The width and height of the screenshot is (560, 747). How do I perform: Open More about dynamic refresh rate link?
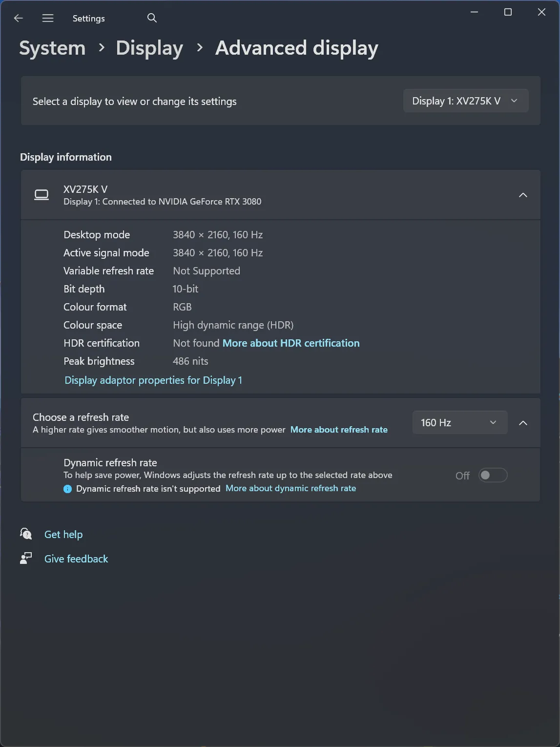290,488
